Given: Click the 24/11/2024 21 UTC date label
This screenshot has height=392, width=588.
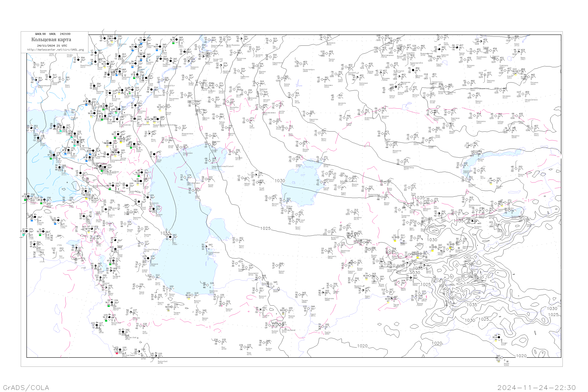Looking at the screenshot, I should click(x=52, y=46).
